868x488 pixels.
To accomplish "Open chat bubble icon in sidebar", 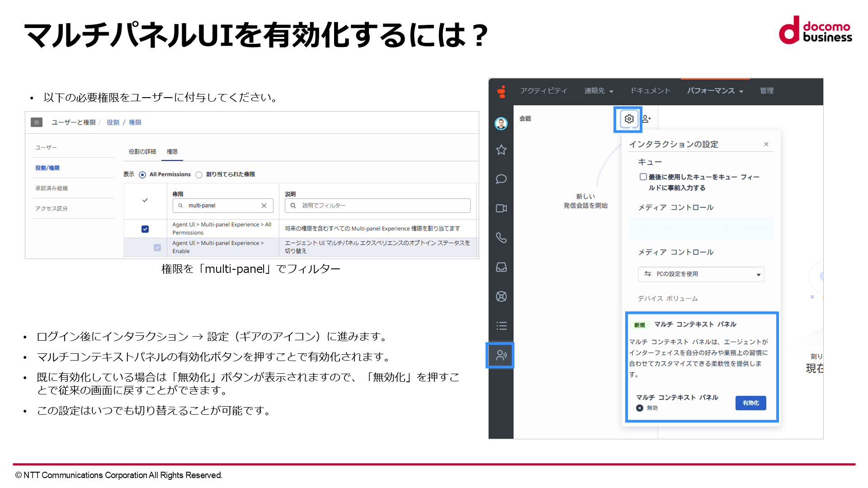I will pyautogui.click(x=501, y=179).
